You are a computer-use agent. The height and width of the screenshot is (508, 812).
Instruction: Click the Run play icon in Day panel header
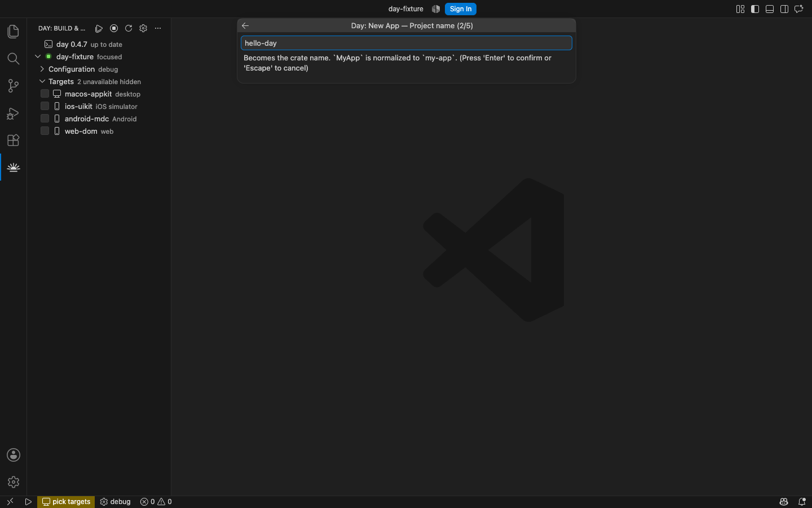click(99, 28)
